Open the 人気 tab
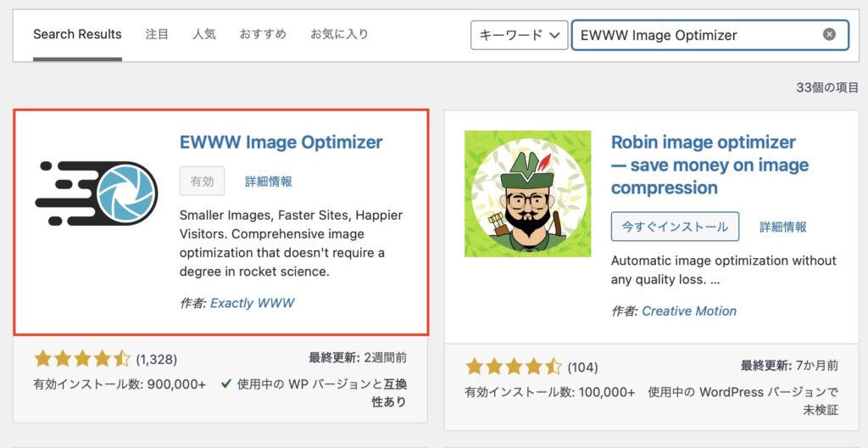This screenshot has height=448, width=868. (x=204, y=35)
